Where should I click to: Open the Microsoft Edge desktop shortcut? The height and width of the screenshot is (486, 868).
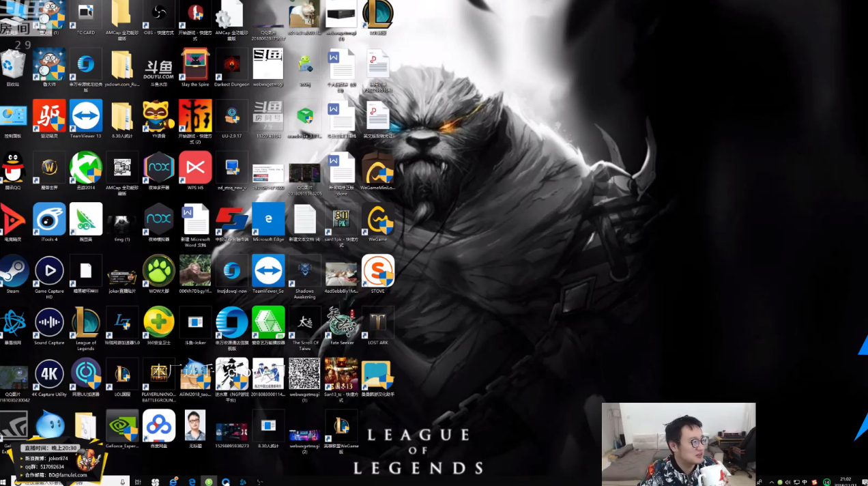tap(268, 219)
